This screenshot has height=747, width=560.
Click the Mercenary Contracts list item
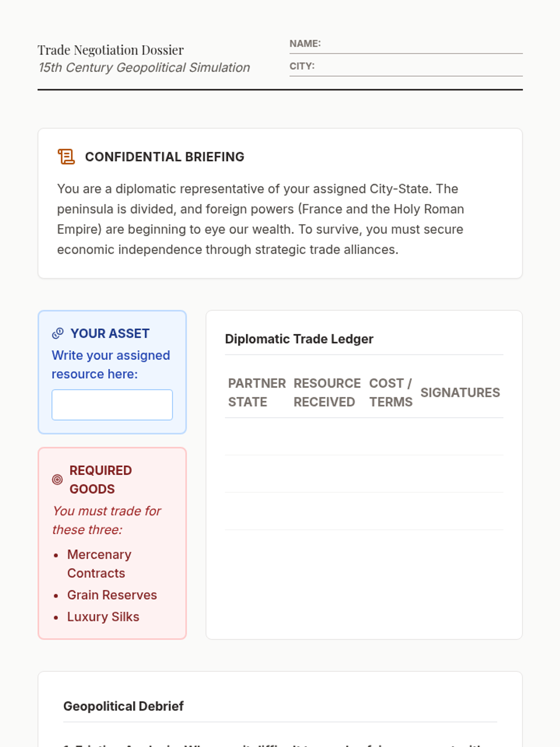pyautogui.click(x=99, y=564)
